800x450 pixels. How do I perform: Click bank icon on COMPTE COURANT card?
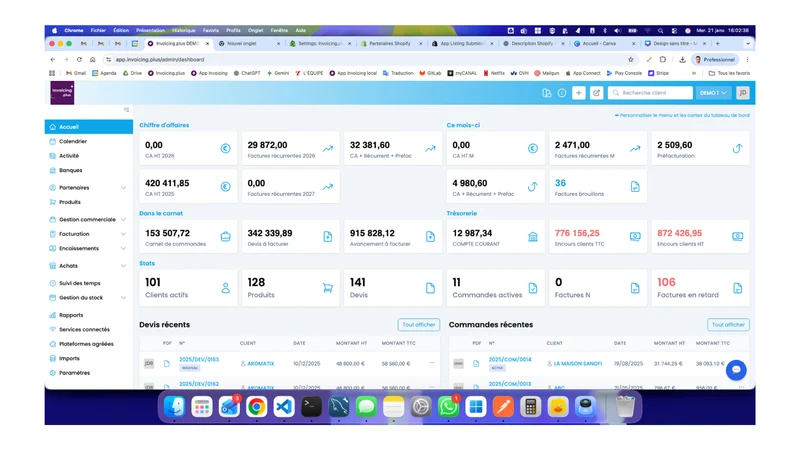[x=533, y=236]
